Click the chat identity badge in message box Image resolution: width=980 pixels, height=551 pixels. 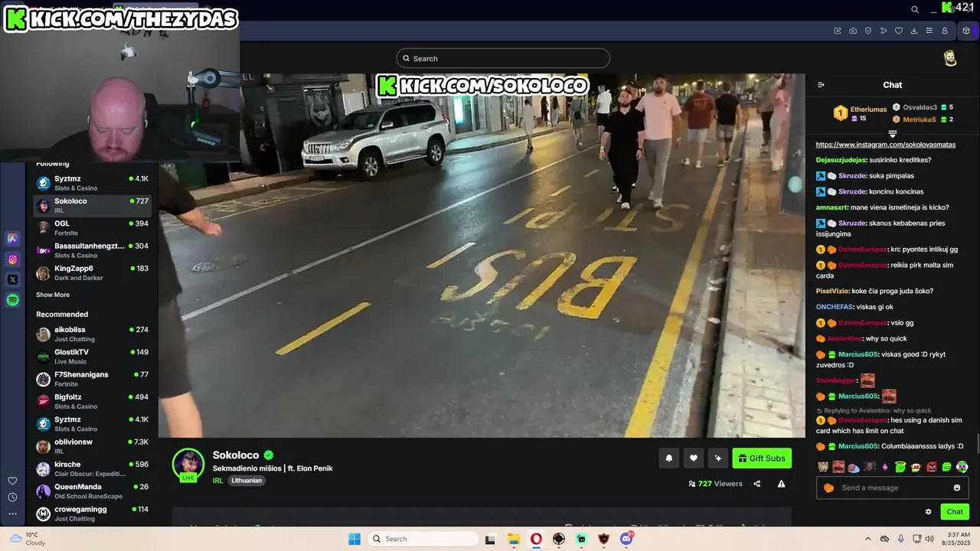click(x=828, y=487)
